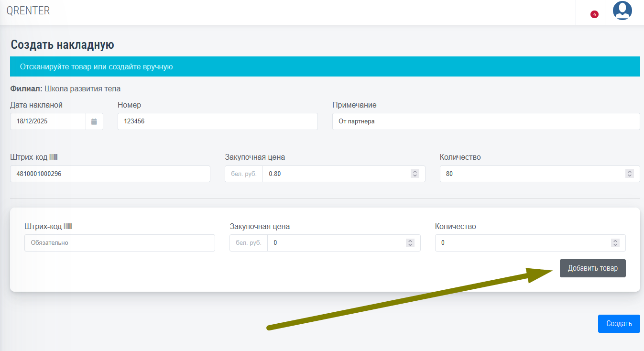
Task: Click the Количество field showing 80
Action: click(x=531, y=174)
